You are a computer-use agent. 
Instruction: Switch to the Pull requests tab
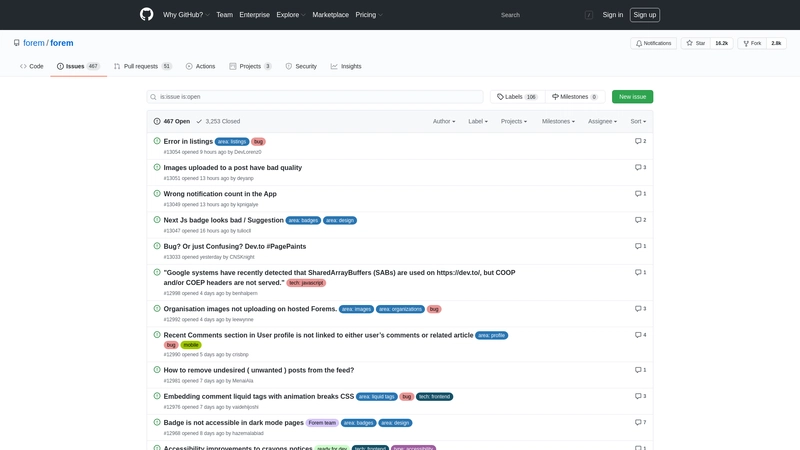coord(142,66)
